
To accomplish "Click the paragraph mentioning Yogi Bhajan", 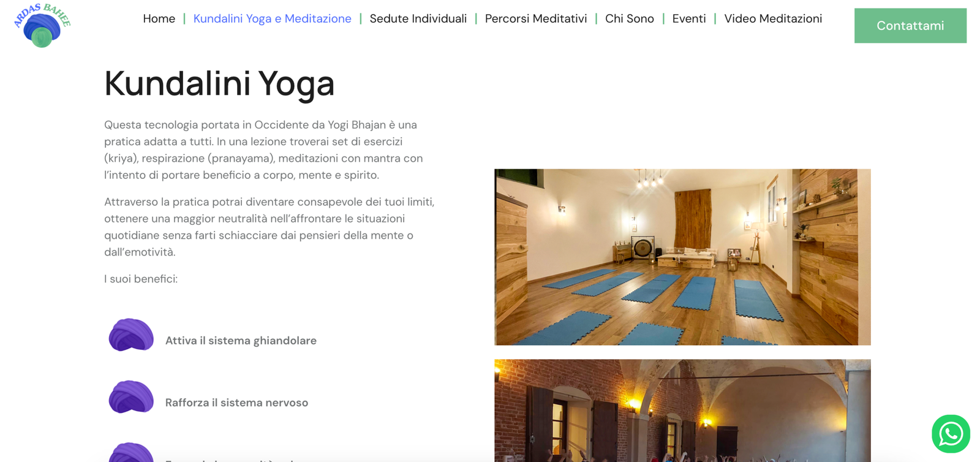I will click(263, 150).
